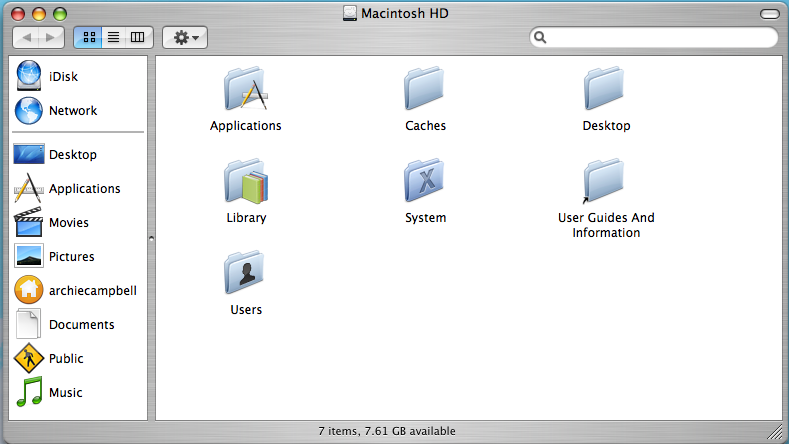
Task: Select the Caches folder
Action: [424, 89]
